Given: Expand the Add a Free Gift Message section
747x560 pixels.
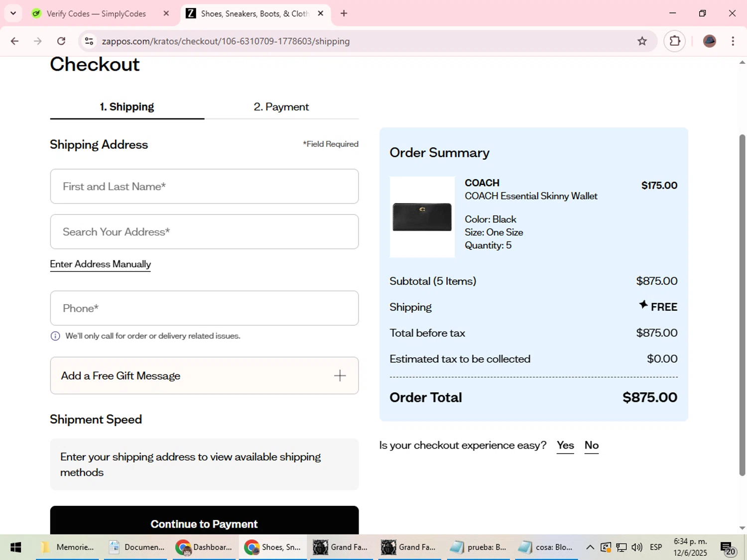Looking at the screenshot, I should coord(204,376).
